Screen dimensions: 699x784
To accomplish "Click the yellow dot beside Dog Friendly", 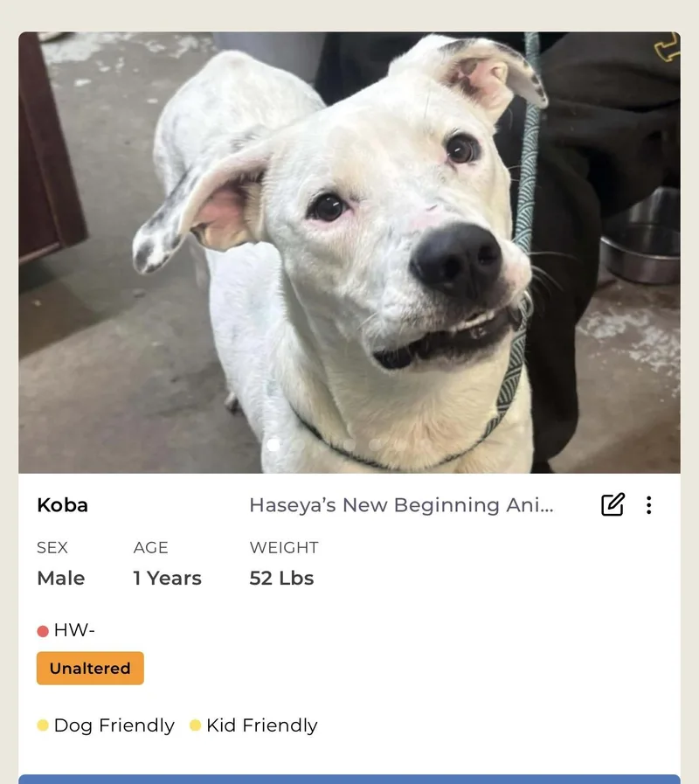I will [x=43, y=725].
